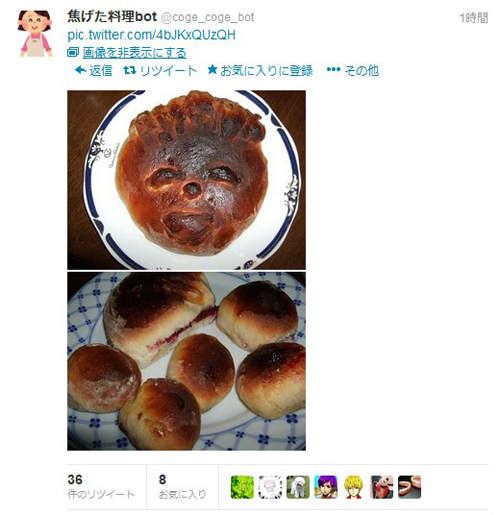Viewport: 500px width, 515px height.
Task: Click the 焦げた料理bot avatar picture
Action: point(35,33)
